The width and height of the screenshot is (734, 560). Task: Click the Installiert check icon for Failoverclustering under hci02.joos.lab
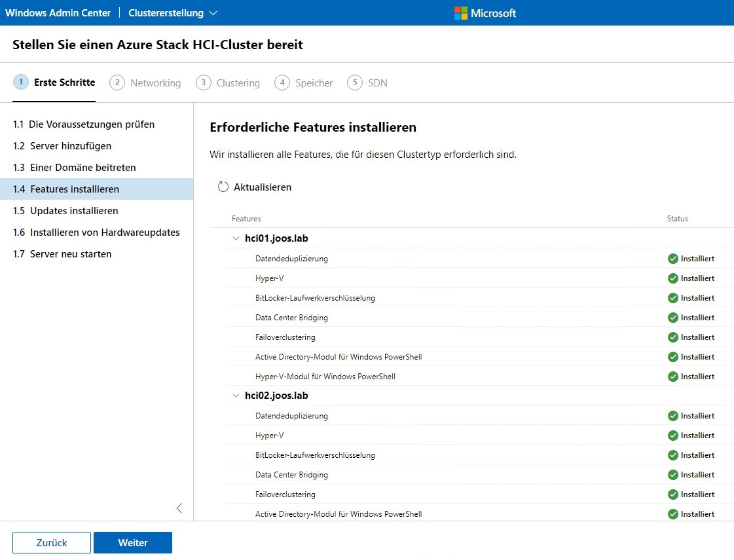672,494
